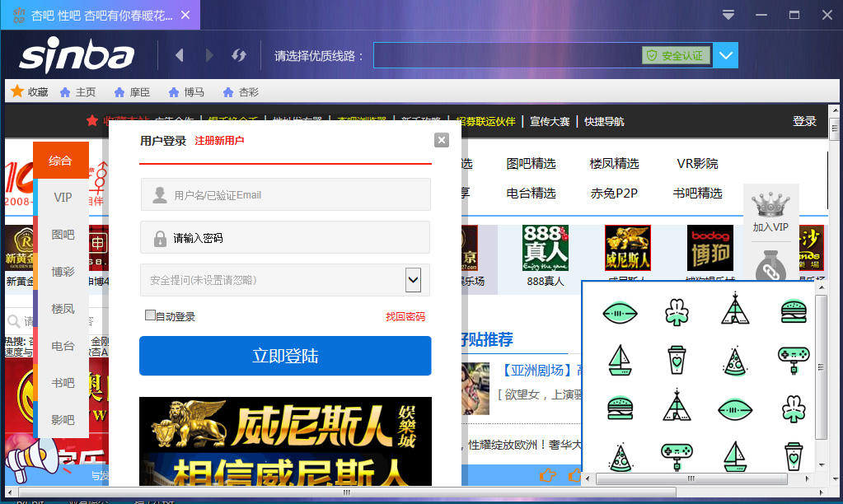Screen dimensions: 843x504
Task: Refresh the page using the reload icon
Action: [239, 55]
